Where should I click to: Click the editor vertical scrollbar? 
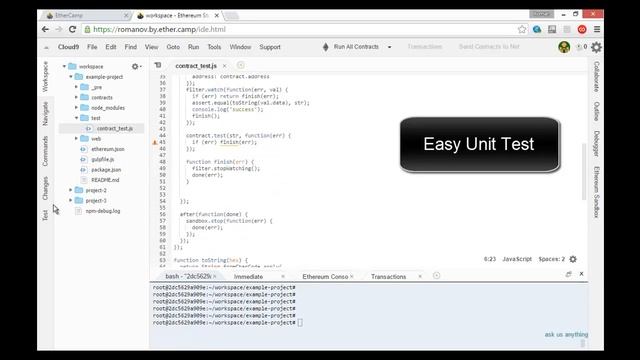(584, 171)
